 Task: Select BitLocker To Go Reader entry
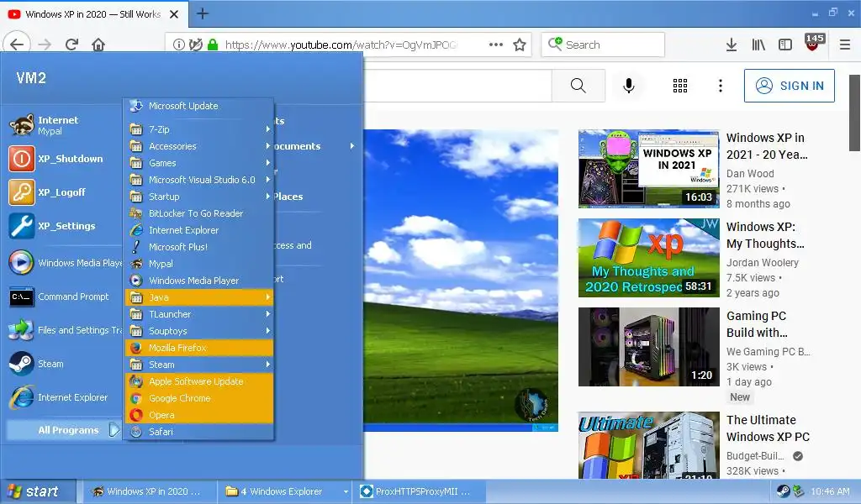pyautogui.click(x=199, y=213)
